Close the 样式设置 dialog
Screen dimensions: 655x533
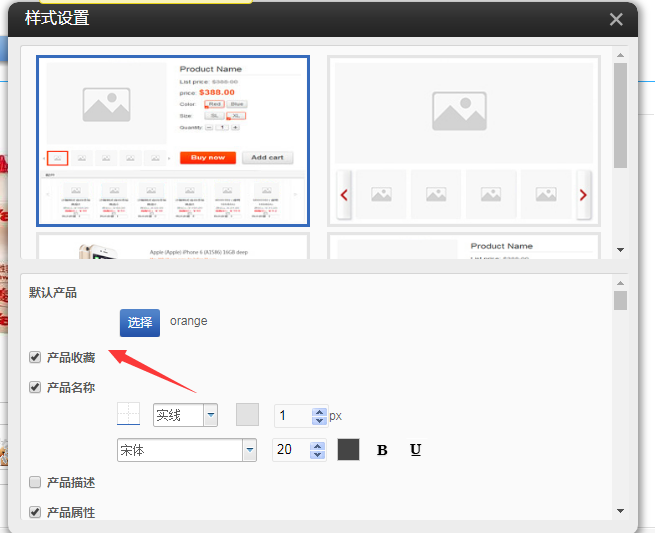616,19
